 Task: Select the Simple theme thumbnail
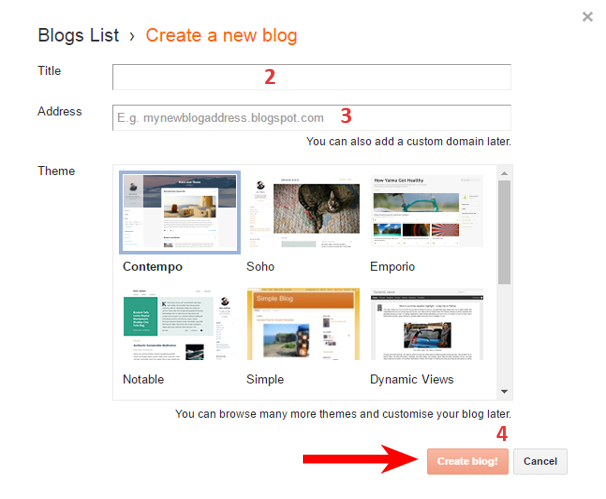coord(303,324)
